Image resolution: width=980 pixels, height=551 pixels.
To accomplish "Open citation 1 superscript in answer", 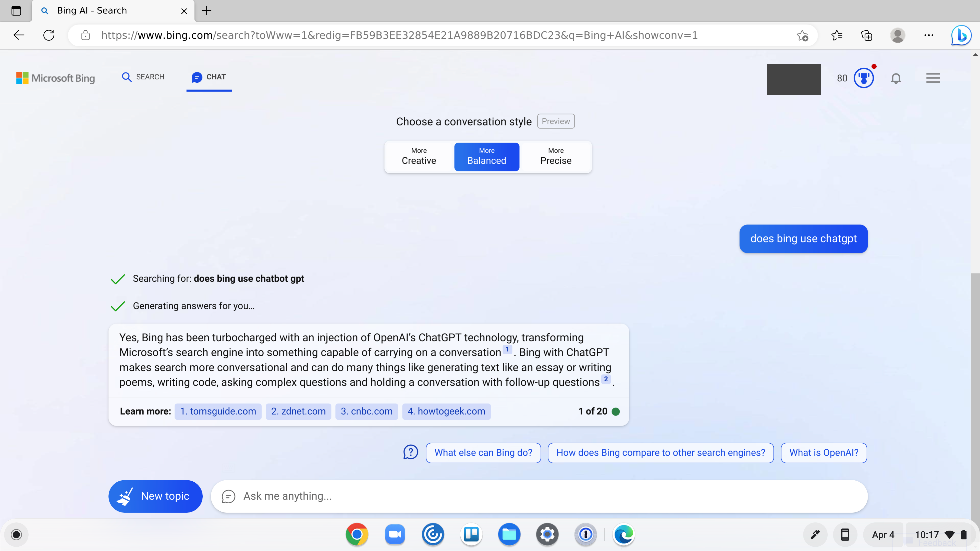I will click(507, 349).
